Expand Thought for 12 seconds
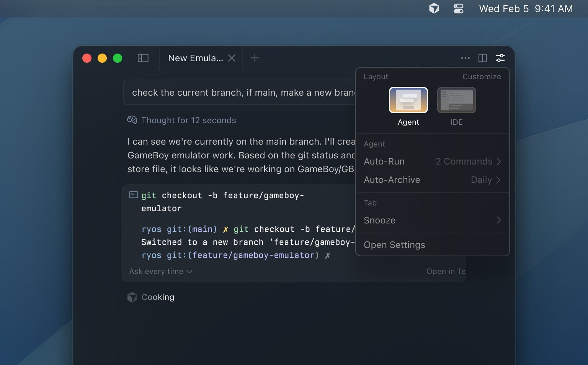 click(x=188, y=121)
